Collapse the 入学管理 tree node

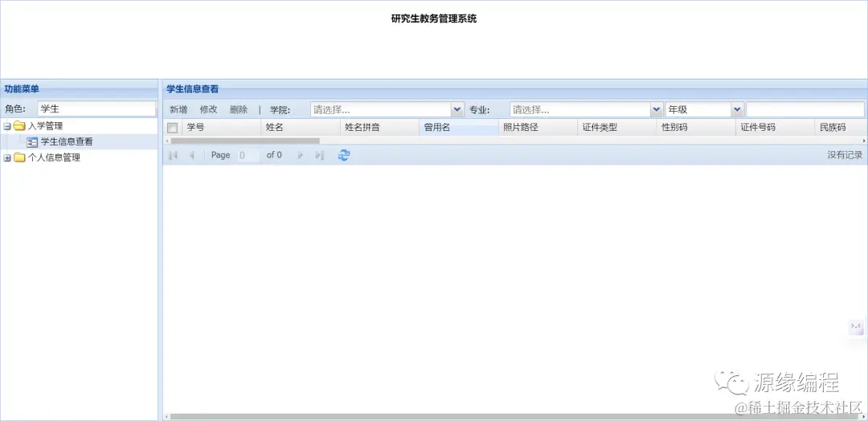click(7, 126)
